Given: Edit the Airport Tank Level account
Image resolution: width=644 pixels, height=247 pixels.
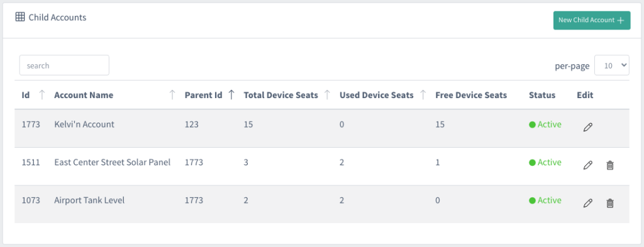Looking at the screenshot, I should coord(588,203).
